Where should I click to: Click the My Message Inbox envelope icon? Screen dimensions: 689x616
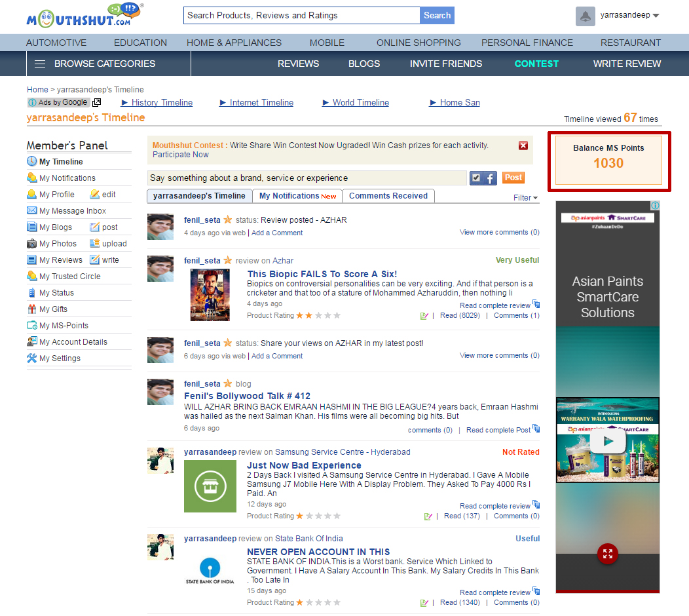[x=31, y=211]
